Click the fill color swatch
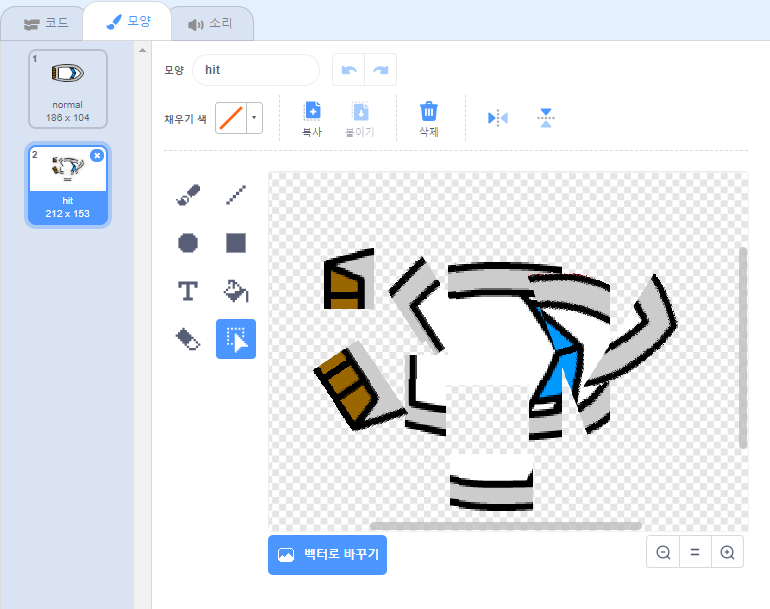Viewport: 770px width, 609px height. [x=231, y=118]
